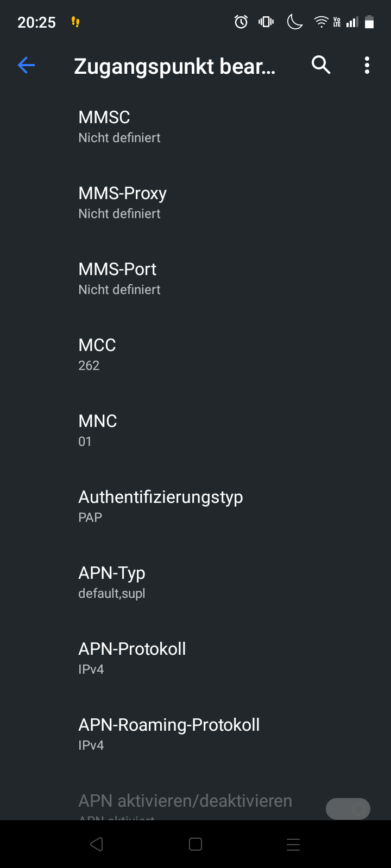Edit the APN-Typ default,supl field
The height and width of the screenshot is (868, 391).
point(112,582)
